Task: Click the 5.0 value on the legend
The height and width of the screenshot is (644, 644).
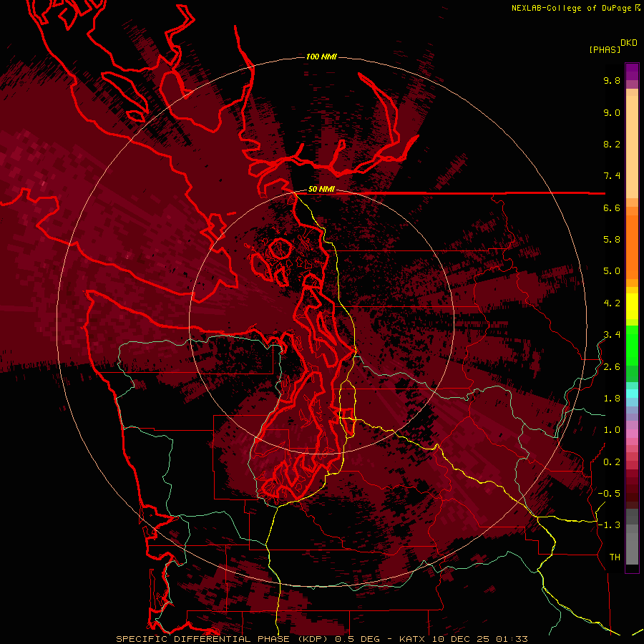Action: (x=612, y=271)
